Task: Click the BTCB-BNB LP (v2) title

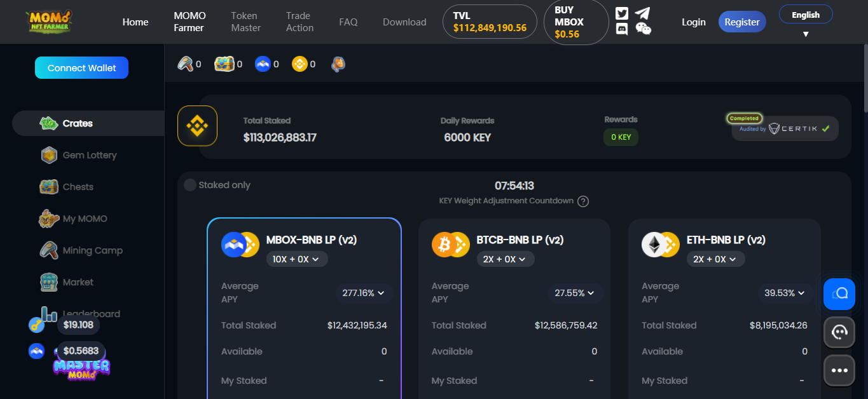Action: tap(520, 240)
